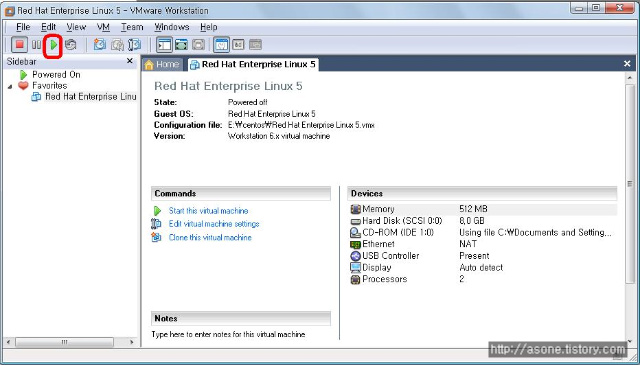Viewport: 640px width, 365px height.
Task: Click the sidebar horizontal scrollbar thumb
Action: click(64, 342)
